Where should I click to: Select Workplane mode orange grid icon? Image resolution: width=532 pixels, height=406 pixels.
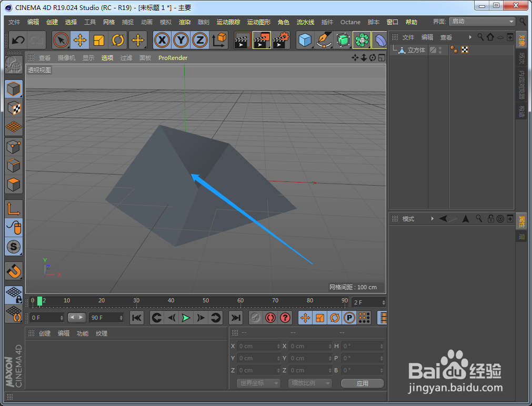tap(14, 127)
